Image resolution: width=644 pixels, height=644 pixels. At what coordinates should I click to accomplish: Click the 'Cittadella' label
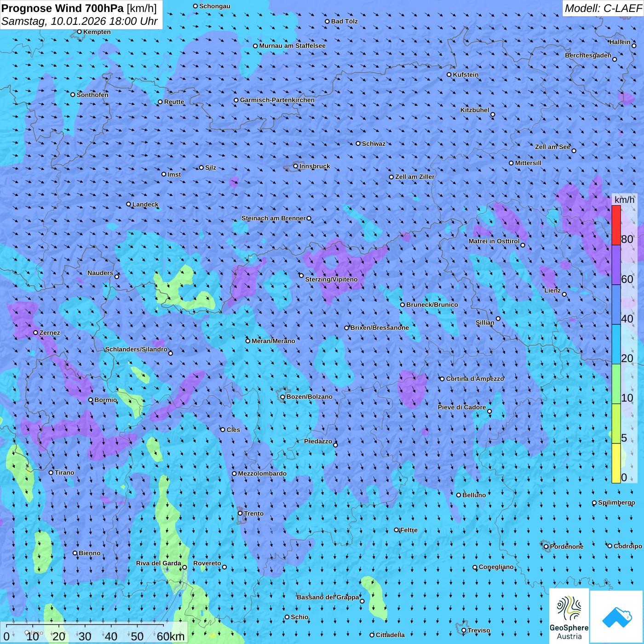[x=390, y=635]
